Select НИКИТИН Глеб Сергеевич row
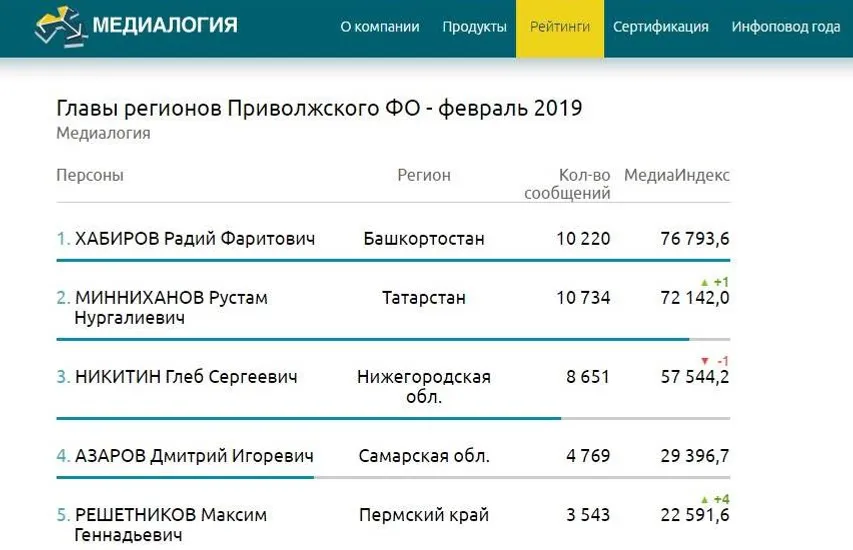The height and width of the screenshot is (550, 853). pyautogui.click(x=186, y=378)
